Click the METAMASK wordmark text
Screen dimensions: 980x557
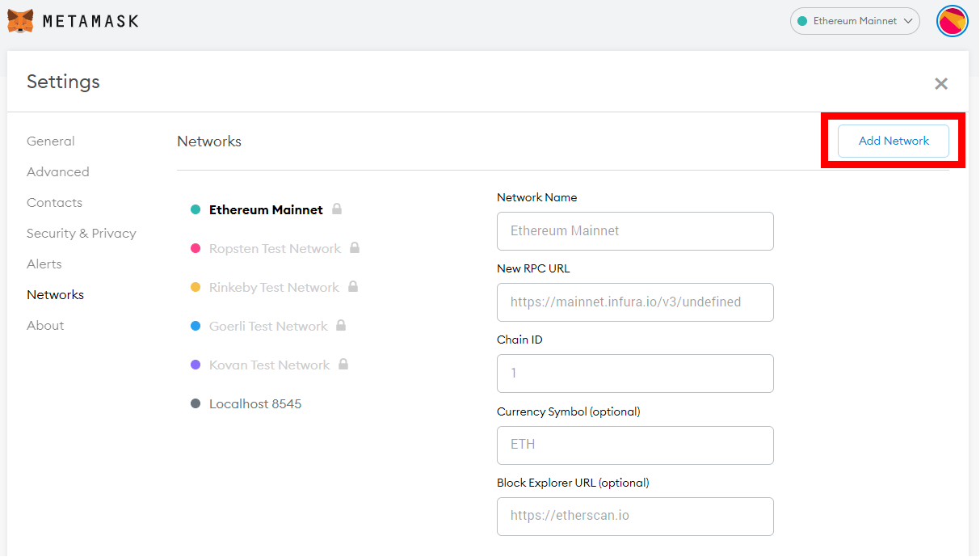pyautogui.click(x=90, y=21)
